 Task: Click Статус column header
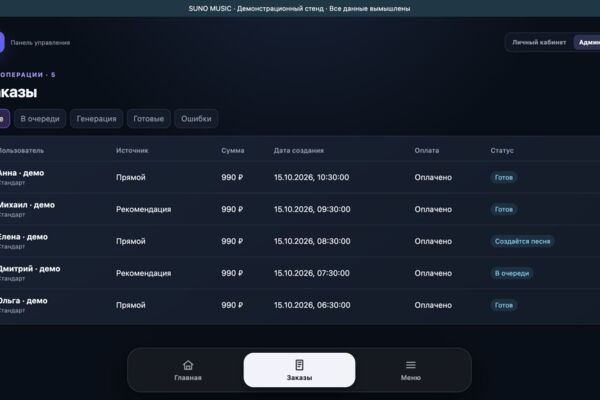coord(502,151)
